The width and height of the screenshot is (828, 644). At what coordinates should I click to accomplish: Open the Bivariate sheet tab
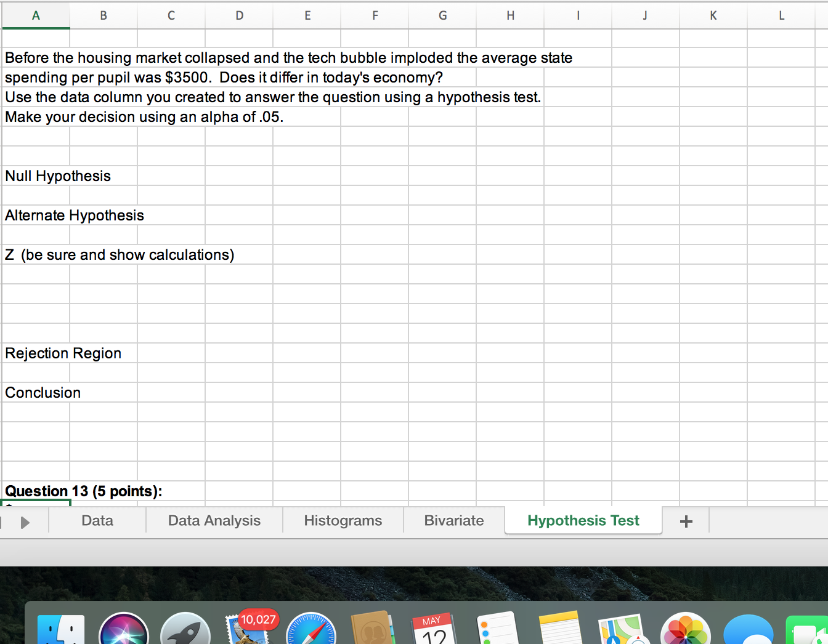point(454,521)
